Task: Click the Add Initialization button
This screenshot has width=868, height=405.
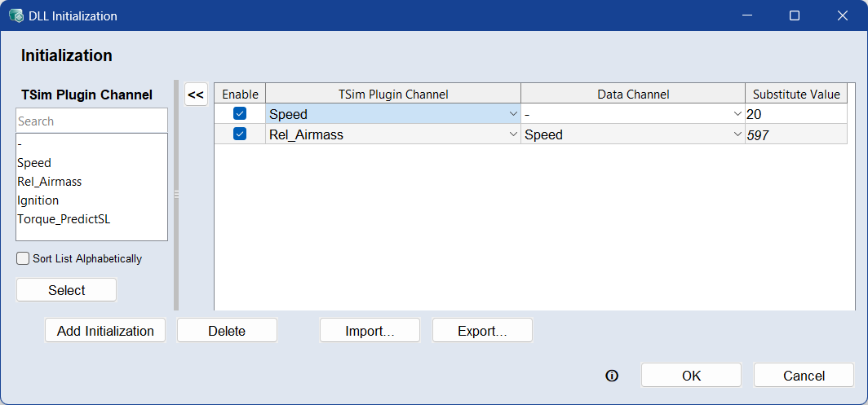Action: 105,331
